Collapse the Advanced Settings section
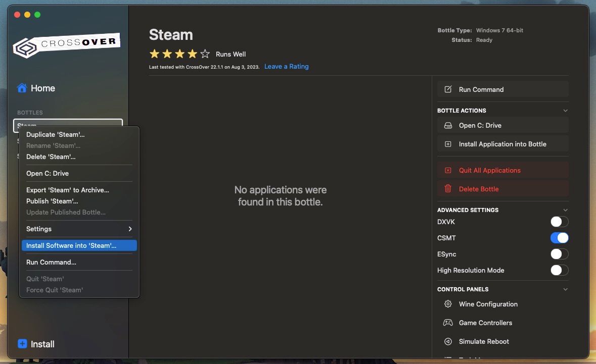This screenshot has width=596, height=364. [x=565, y=211]
